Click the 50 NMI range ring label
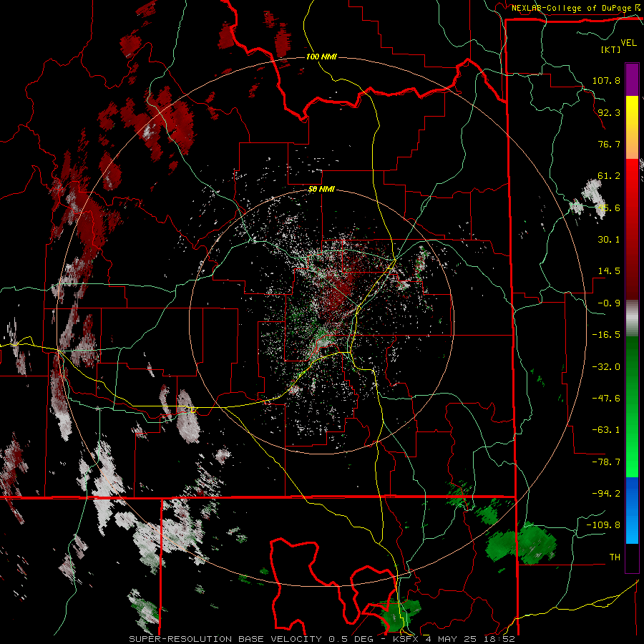 (321, 189)
